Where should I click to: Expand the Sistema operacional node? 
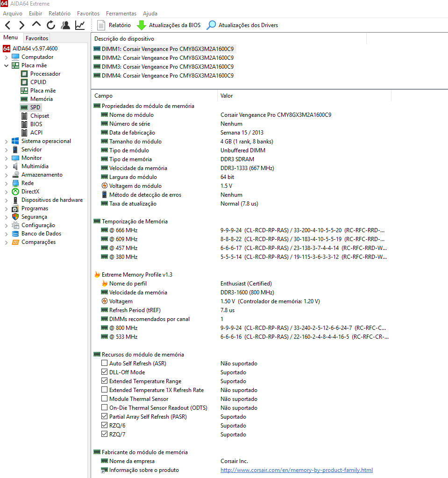point(6,141)
